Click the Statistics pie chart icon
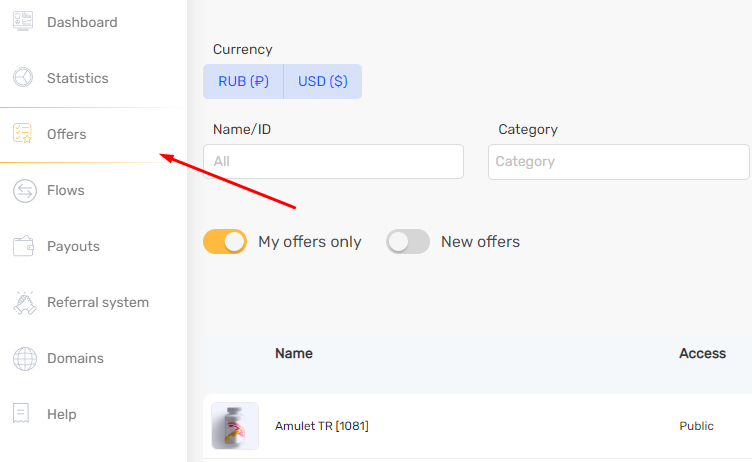 (x=23, y=78)
